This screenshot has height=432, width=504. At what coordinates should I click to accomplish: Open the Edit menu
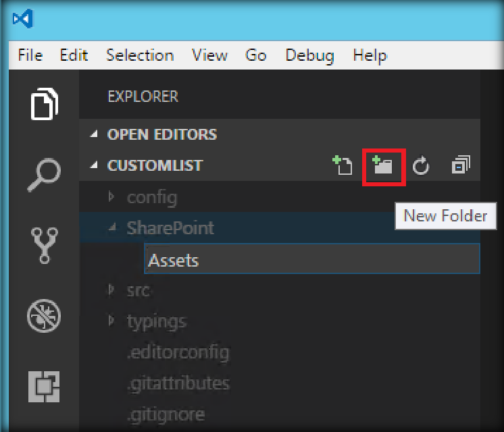[x=74, y=55]
